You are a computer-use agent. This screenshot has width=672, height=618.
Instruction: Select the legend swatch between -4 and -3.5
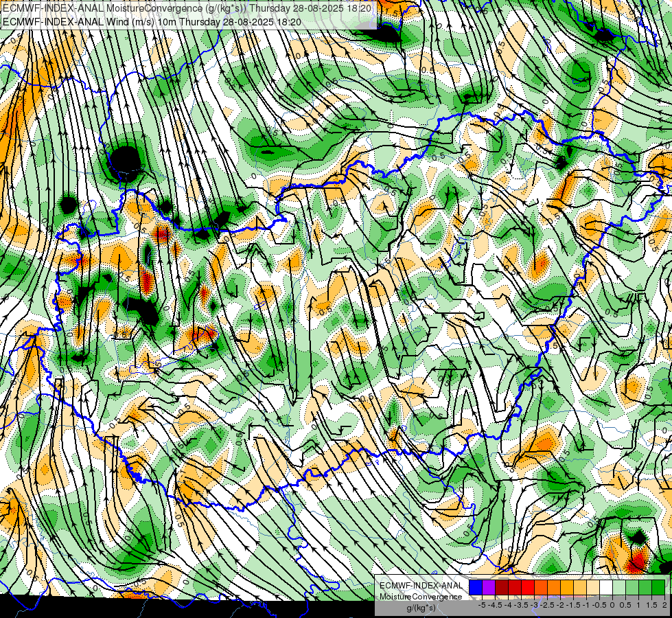tap(515, 588)
